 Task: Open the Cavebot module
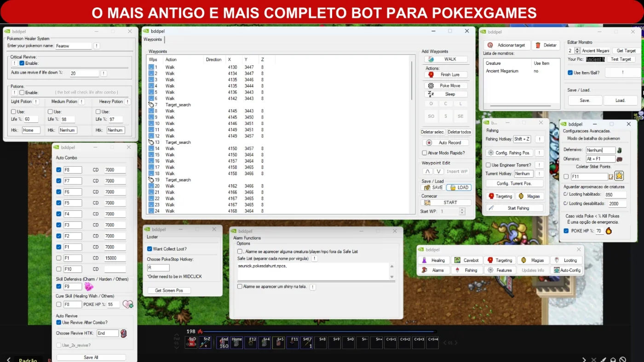click(x=467, y=260)
